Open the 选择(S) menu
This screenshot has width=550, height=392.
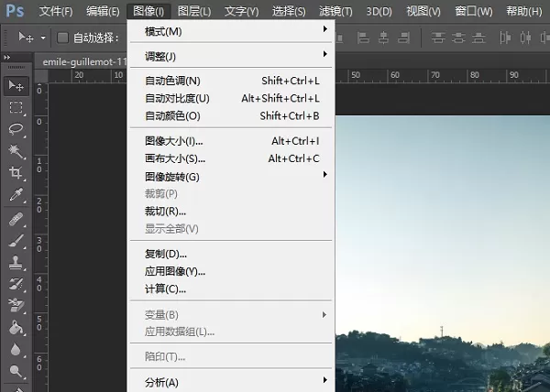pyautogui.click(x=289, y=12)
